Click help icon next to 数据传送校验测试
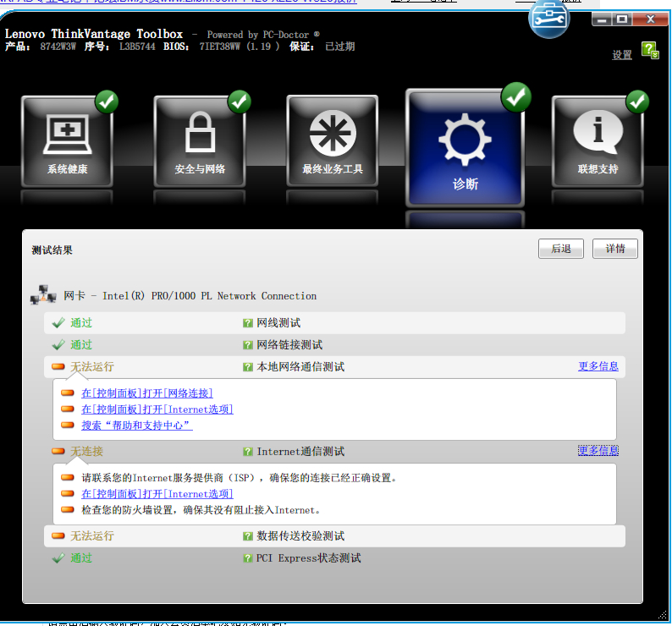 point(248,536)
